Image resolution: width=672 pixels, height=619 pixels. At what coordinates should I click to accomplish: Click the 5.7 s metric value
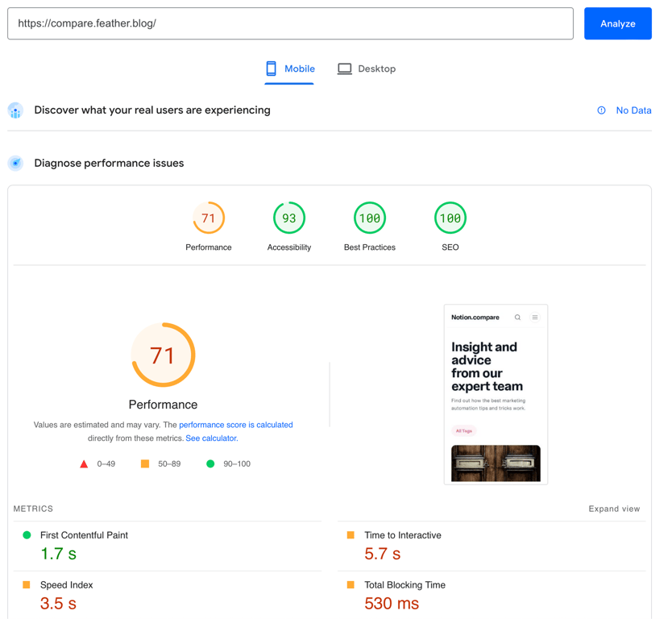click(382, 554)
